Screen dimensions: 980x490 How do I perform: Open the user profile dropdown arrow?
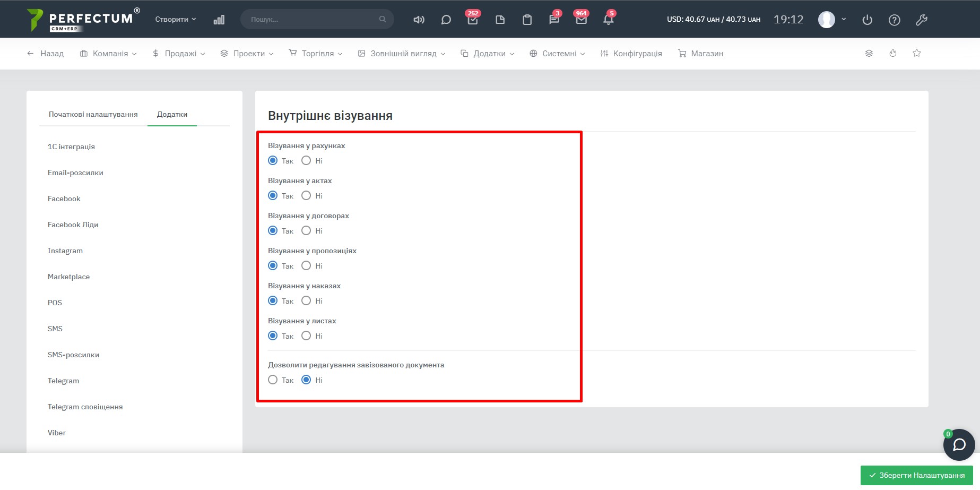click(x=844, y=19)
